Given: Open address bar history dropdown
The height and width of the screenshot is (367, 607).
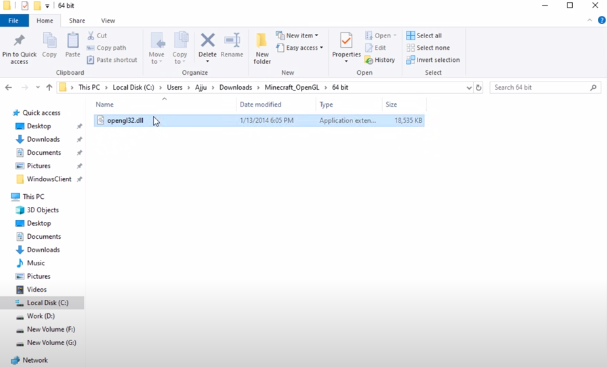Looking at the screenshot, I should point(469,88).
